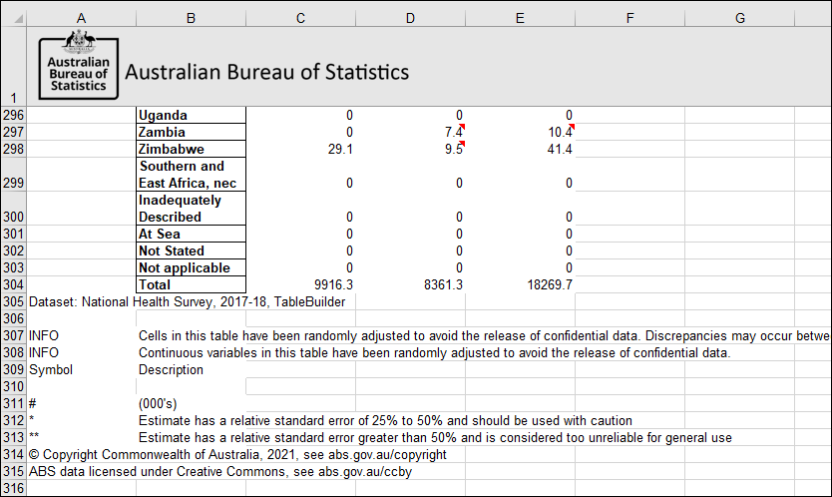Screen dimensions: 832x497
Task: Click the total cell 18269.7
Action: coord(520,285)
